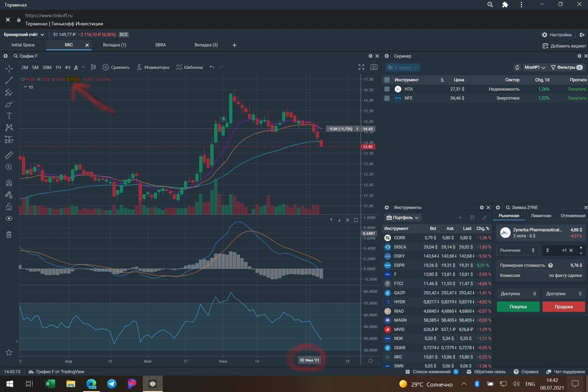
Task: Click the magnet mode icon
Action: pos(9,183)
